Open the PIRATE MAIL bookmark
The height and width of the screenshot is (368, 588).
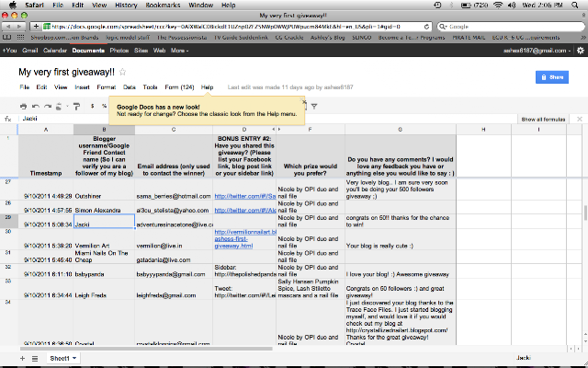click(469, 38)
